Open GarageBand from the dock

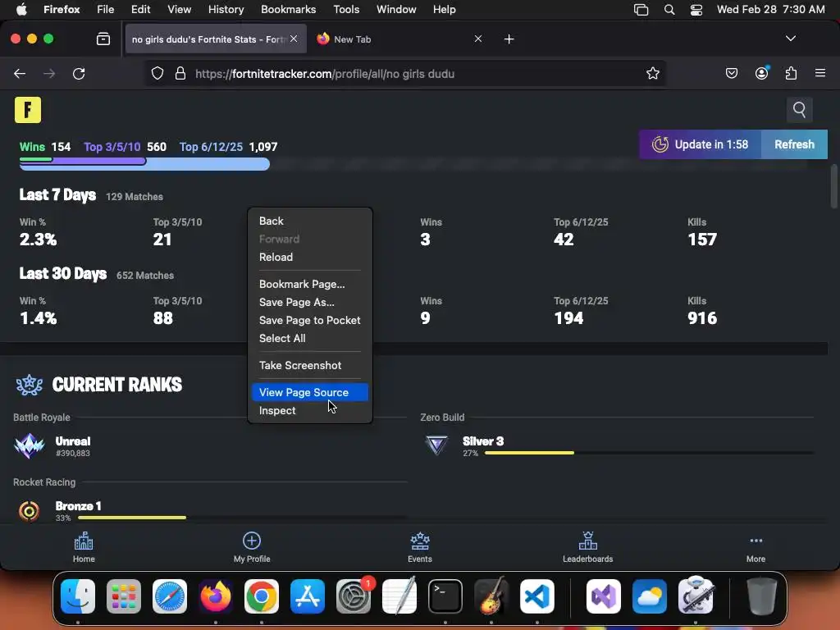[491, 596]
